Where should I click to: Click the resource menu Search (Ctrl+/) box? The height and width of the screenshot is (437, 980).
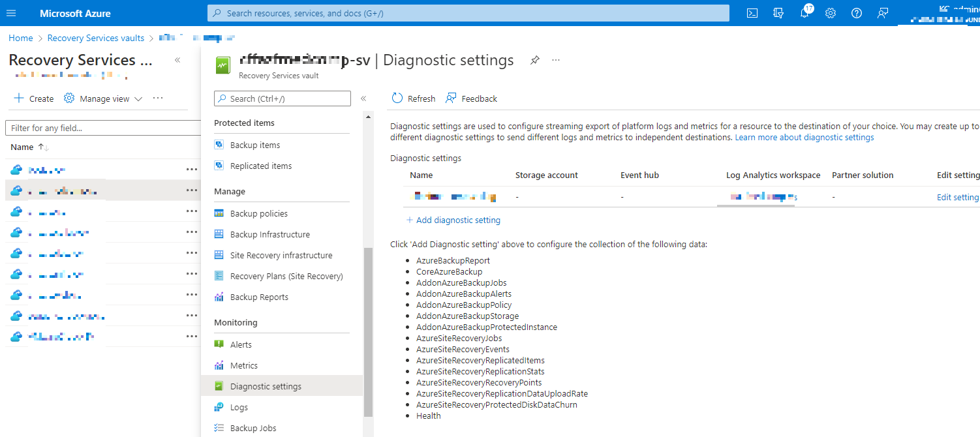click(x=283, y=98)
